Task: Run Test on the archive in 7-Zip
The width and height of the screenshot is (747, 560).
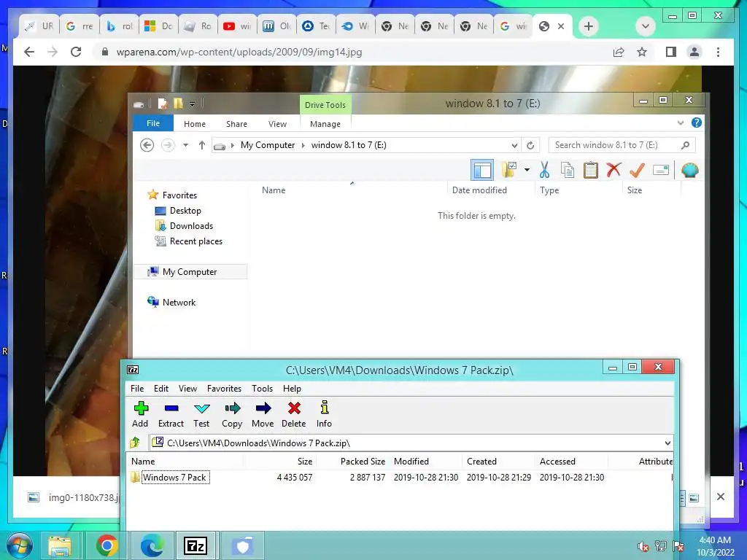Action: (201, 414)
